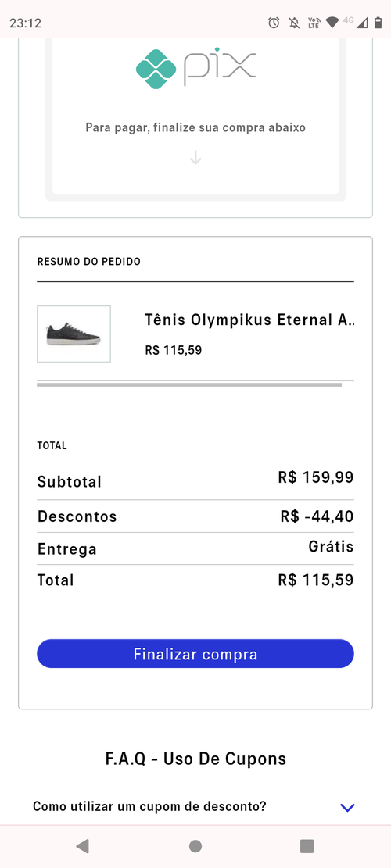Open the Tênis Olympikus shoe thumbnail
This screenshot has width=391, height=868.
tap(74, 334)
